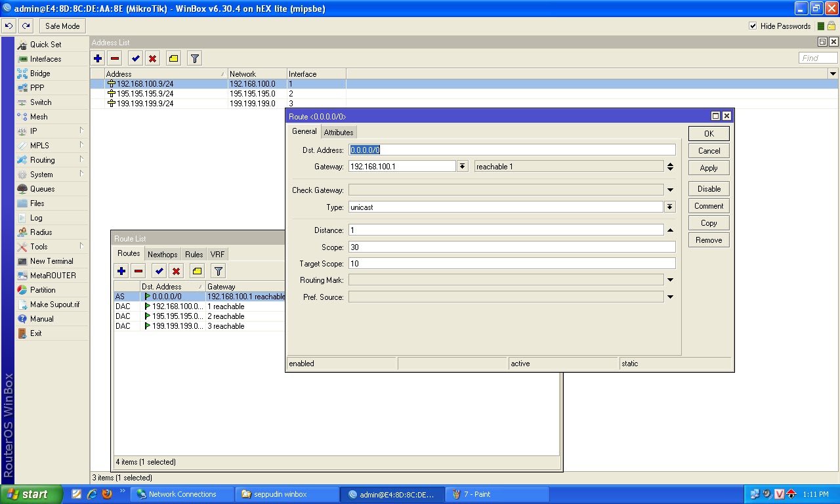Screen dimensions: 840x504
Task: Open New Terminal
Action: (x=52, y=261)
